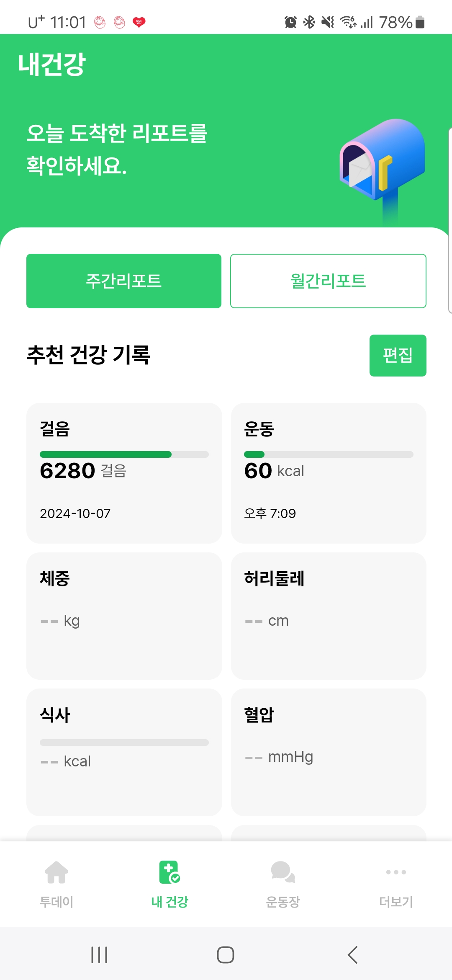This screenshot has height=980, width=452.
Task: Switch to 월간리포트 tab
Action: point(328,281)
